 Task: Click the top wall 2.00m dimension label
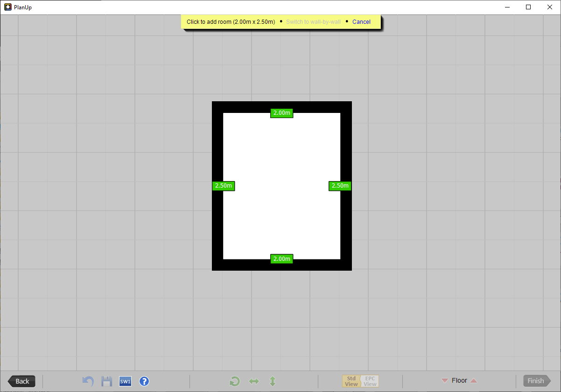point(282,113)
